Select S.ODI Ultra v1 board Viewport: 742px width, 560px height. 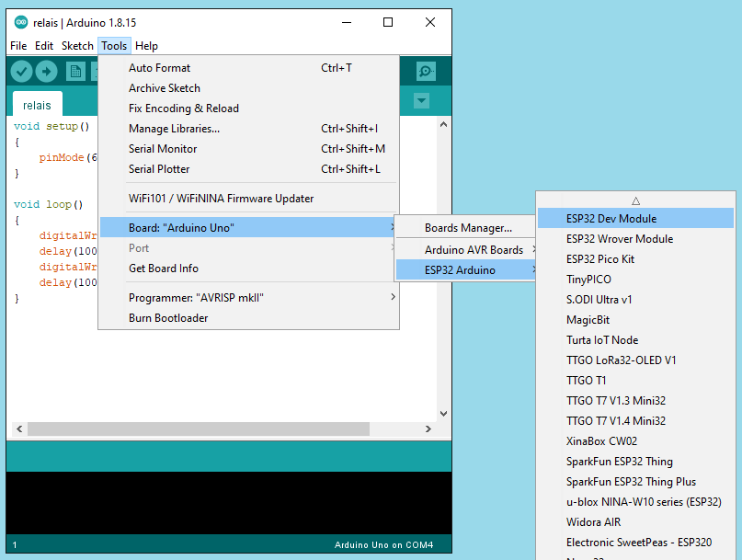point(635,300)
